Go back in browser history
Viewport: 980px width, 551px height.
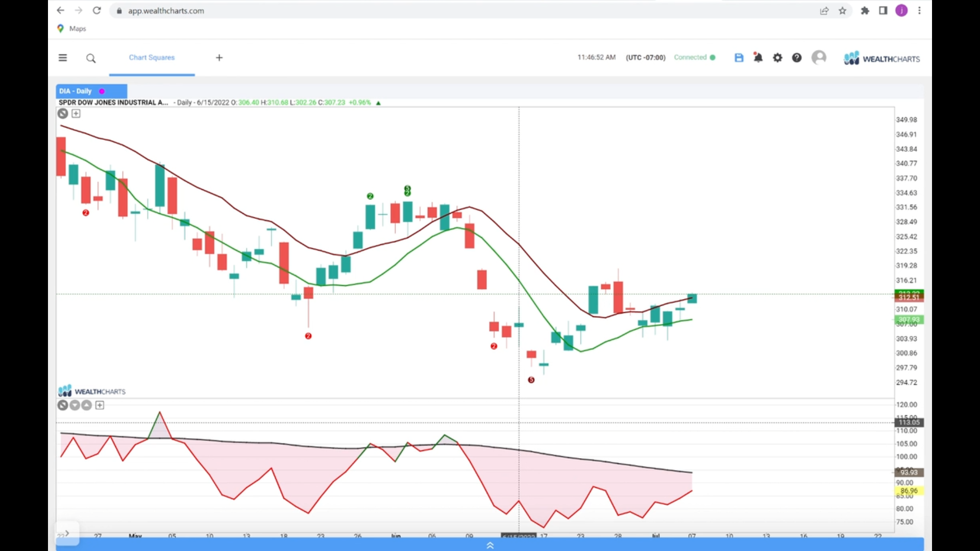pyautogui.click(x=60, y=10)
